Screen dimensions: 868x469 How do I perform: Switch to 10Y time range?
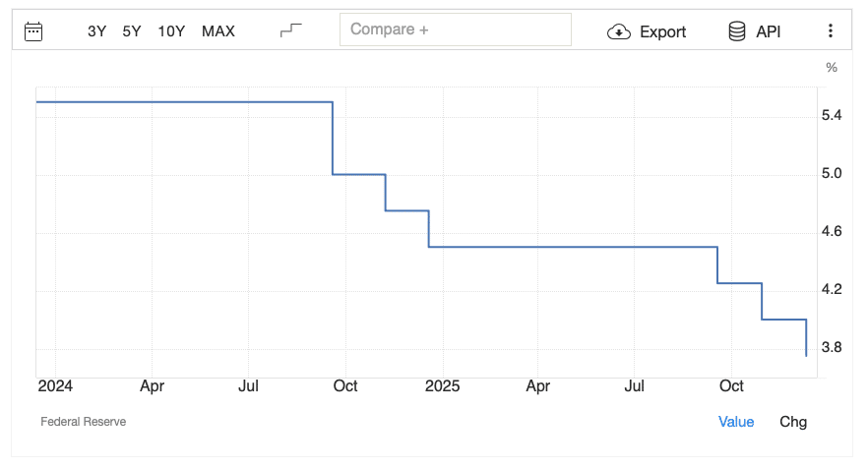click(171, 31)
